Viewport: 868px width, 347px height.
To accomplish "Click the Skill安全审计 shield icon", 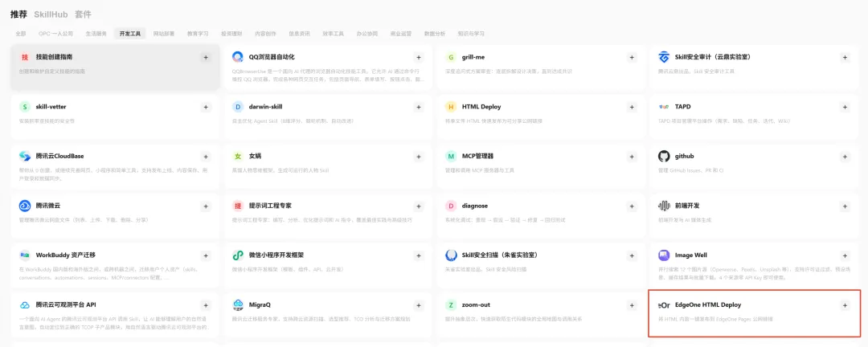I will pos(664,57).
